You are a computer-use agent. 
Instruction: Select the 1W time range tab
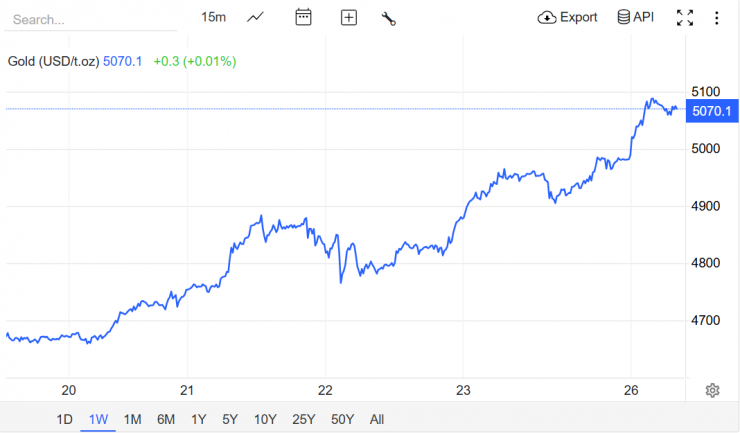(x=98, y=419)
